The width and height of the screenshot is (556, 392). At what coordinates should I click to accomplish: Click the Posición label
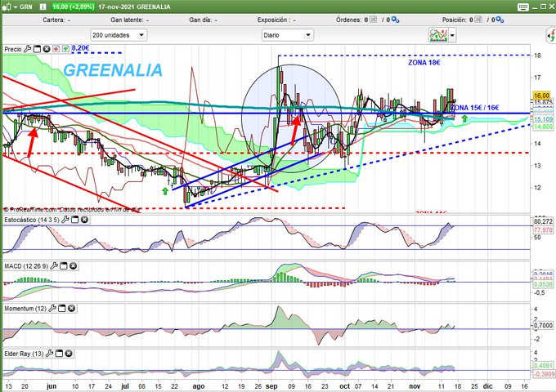point(455,20)
